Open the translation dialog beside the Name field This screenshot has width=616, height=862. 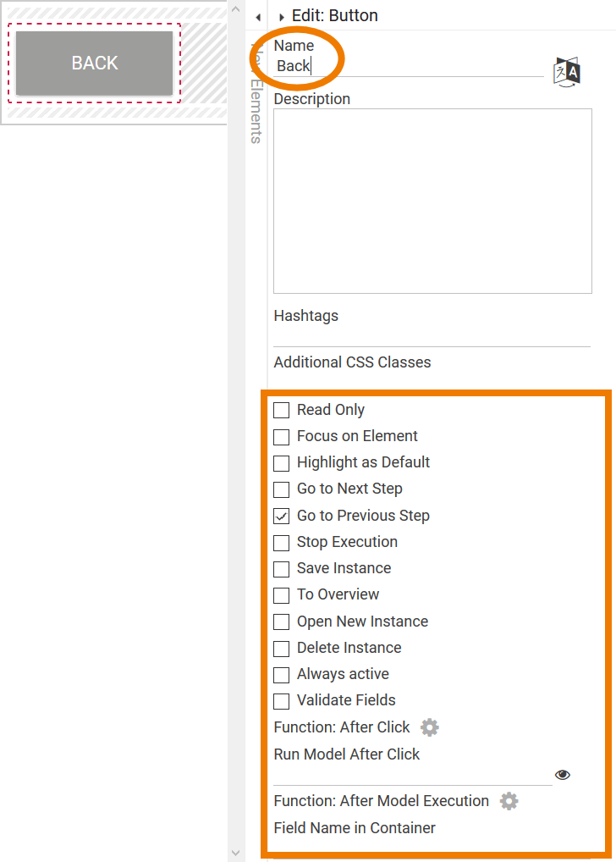[x=564, y=73]
